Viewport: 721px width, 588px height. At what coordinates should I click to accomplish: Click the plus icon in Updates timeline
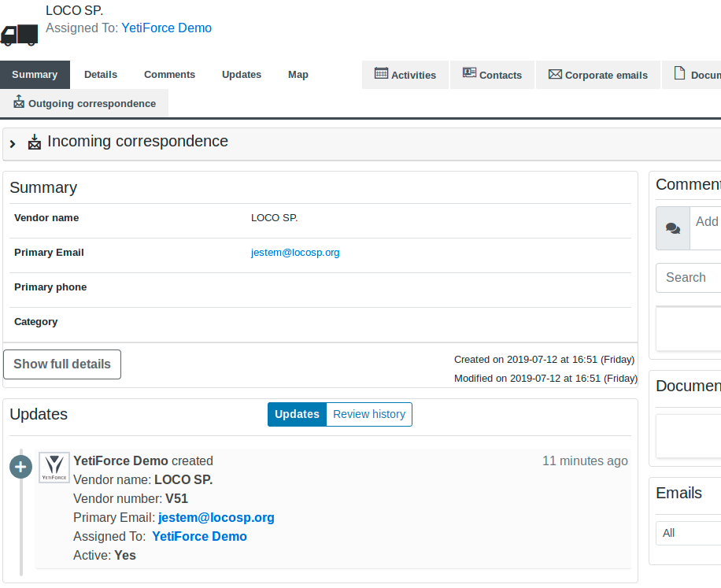tap(20, 467)
